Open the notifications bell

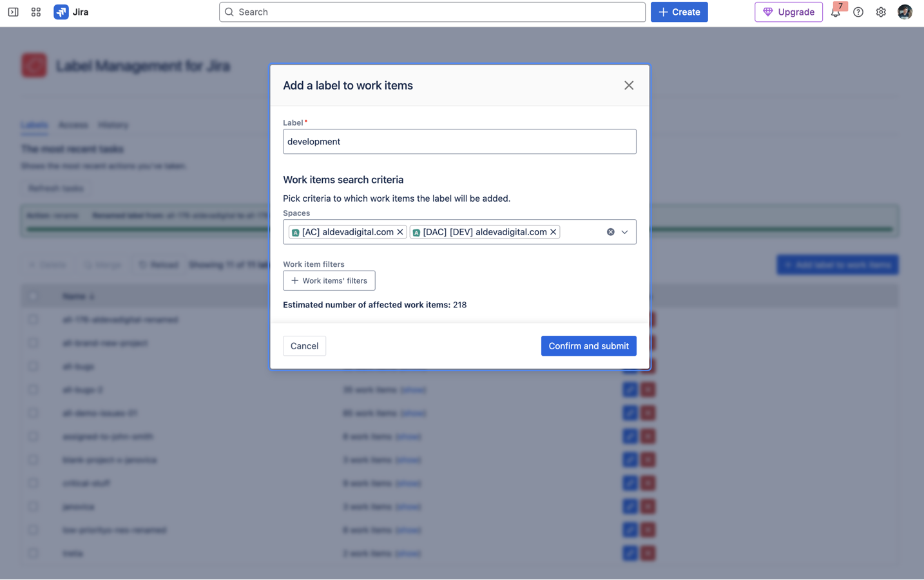(x=835, y=12)
